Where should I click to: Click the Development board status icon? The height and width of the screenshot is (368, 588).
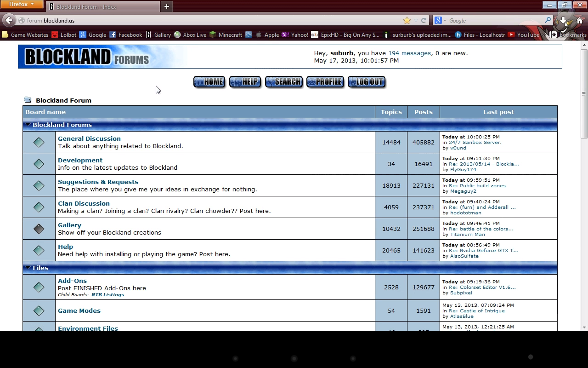[39, 164]
